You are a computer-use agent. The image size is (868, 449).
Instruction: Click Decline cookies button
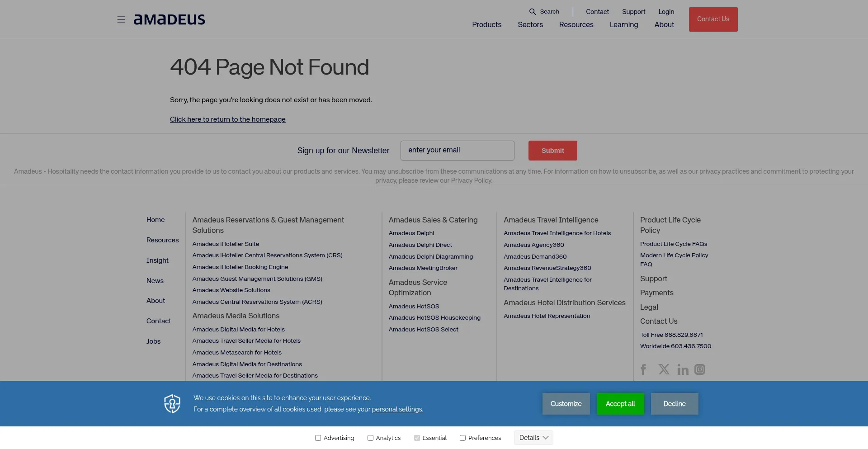tap(675, 404)
